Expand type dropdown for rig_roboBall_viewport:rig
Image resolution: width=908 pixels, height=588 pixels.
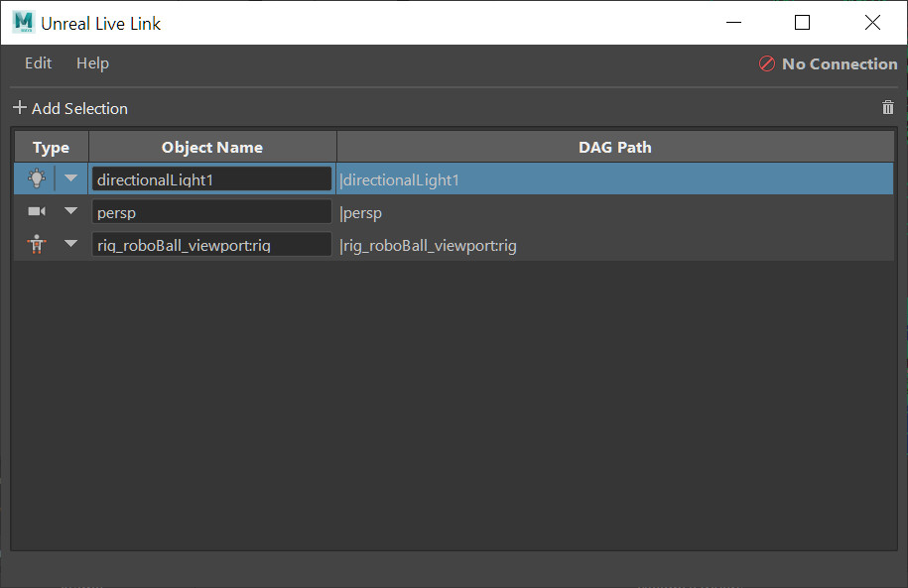pos(70,244)
